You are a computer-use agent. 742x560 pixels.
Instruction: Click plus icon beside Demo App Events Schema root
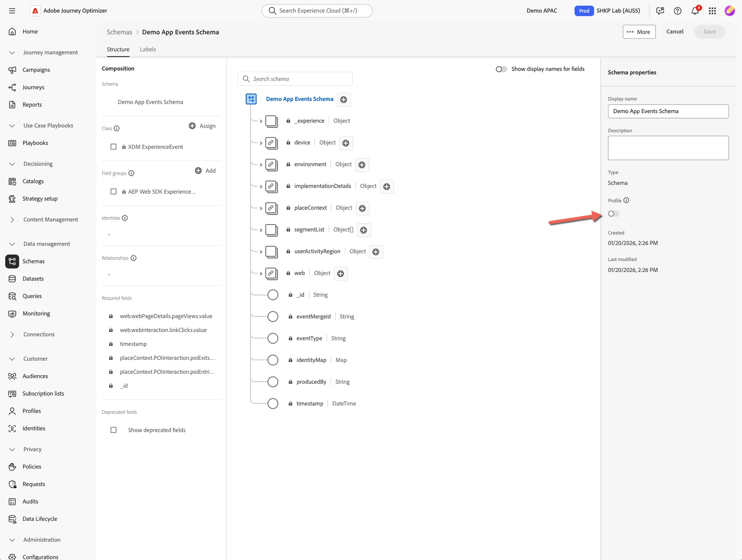(344, 100)
